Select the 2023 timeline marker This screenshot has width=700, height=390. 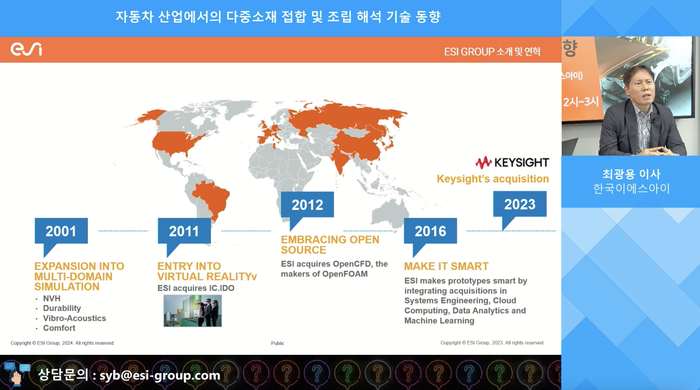pyautogui.click(x=520, y=204)
